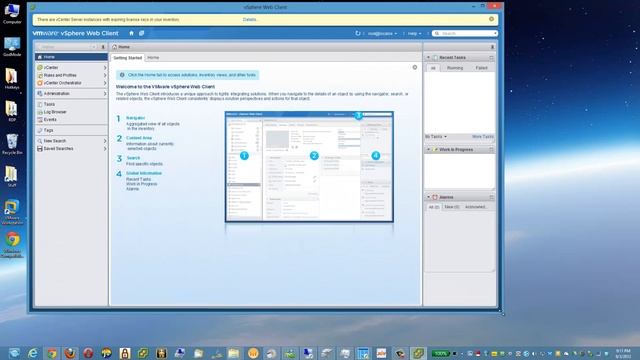
Task: Open the navigator history dropdown
Action: click(x=93, y=47)
